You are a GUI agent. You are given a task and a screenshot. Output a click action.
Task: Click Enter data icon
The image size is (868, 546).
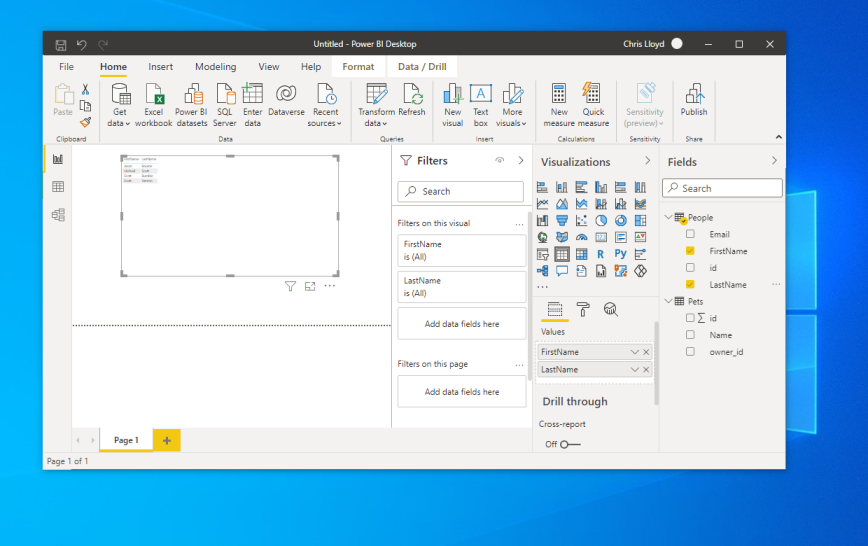[x=252, y=94]
